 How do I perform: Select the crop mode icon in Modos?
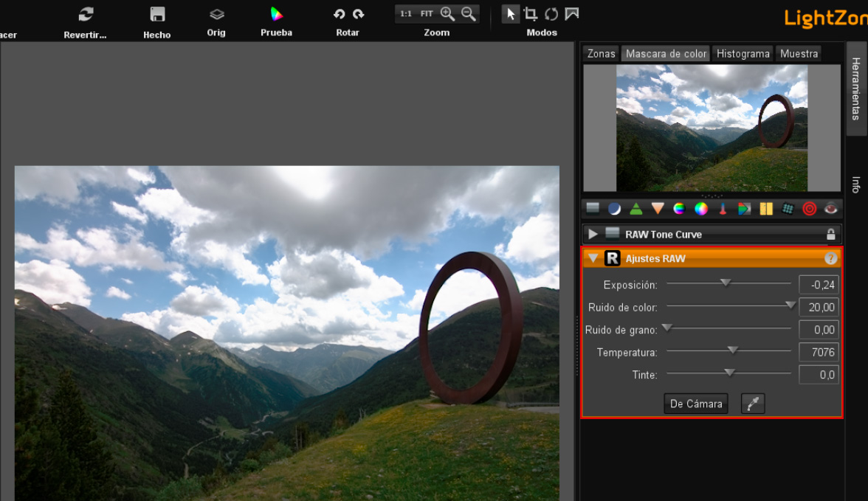click(531, 13)
